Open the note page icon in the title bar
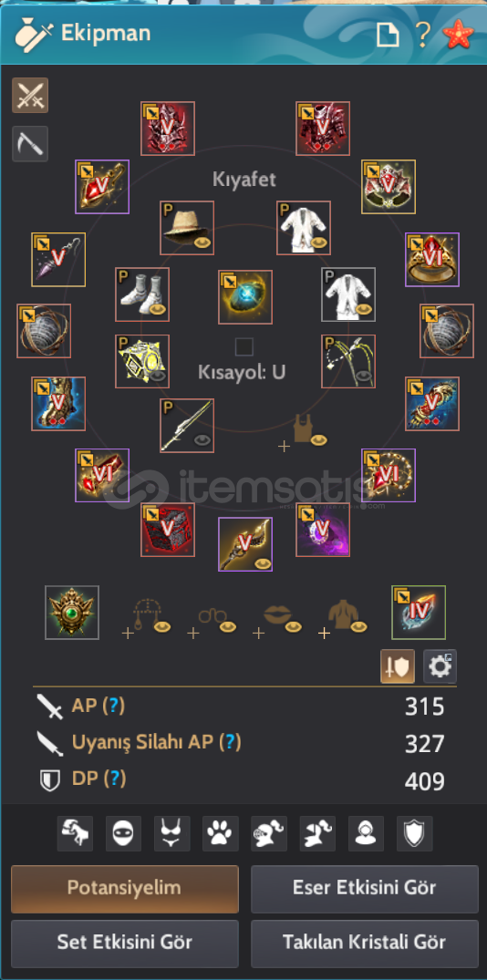487x980 pixels. pos(388,35)
